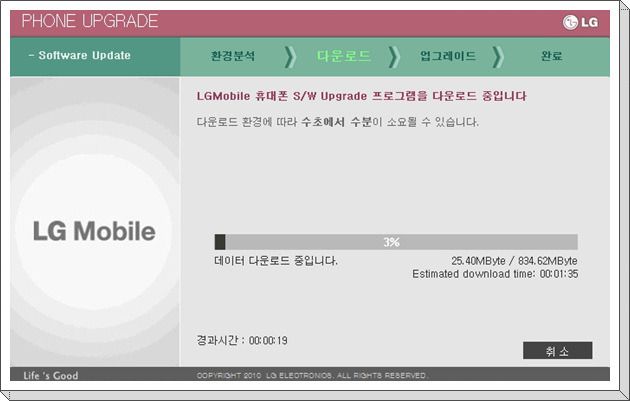Select the 완료 step tab
Image resolution: width=630 pixels, height=401 pixels.
[552, 56]
